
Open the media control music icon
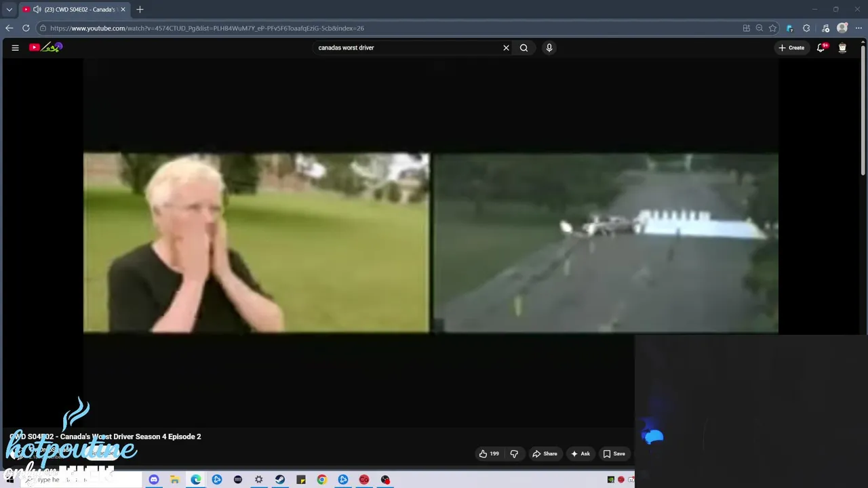825,28
